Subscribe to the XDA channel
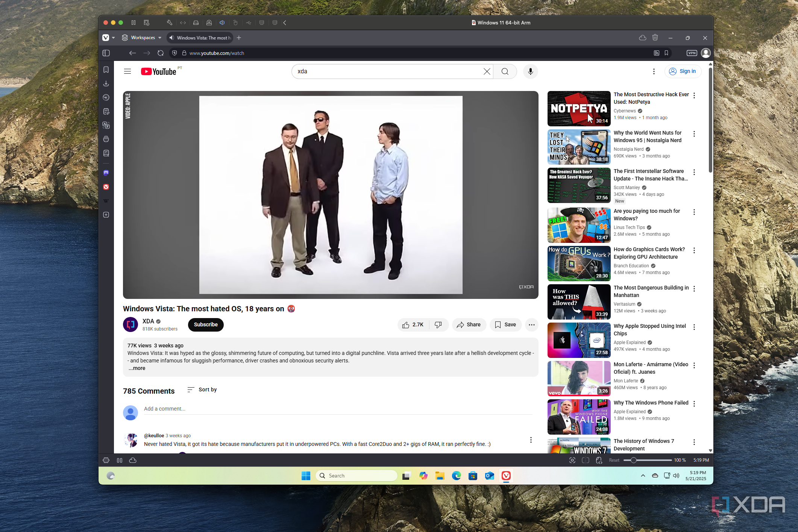 click(206, 325)
